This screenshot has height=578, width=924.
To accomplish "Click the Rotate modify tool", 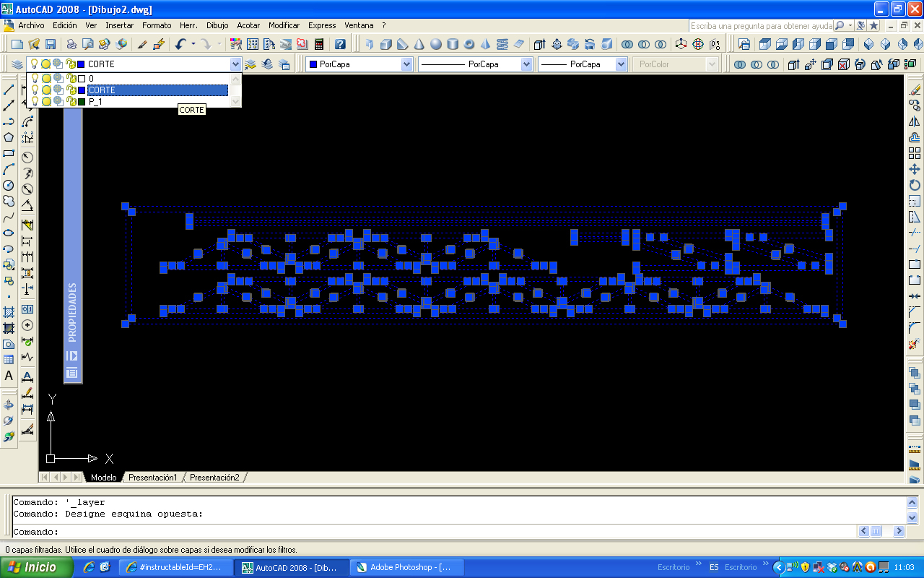I will click(x=915, y=185).
